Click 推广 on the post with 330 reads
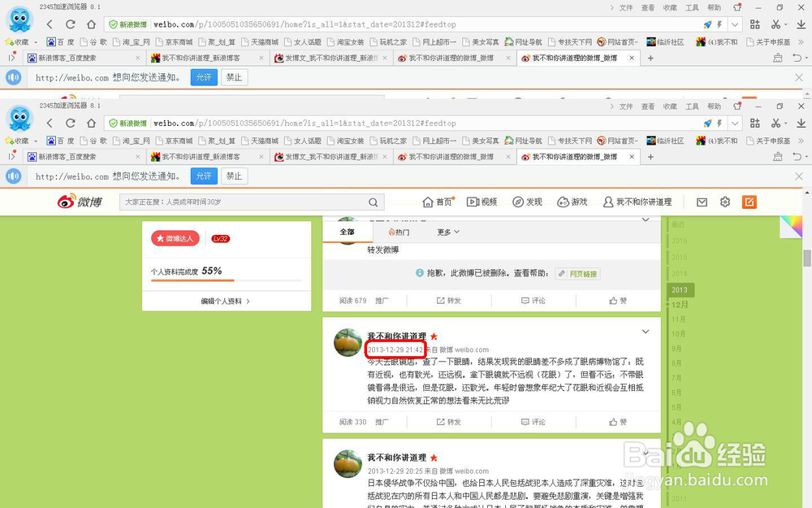The height and width of the screenshot is (508, 812). pyautogui.click(x=382, y=422)
